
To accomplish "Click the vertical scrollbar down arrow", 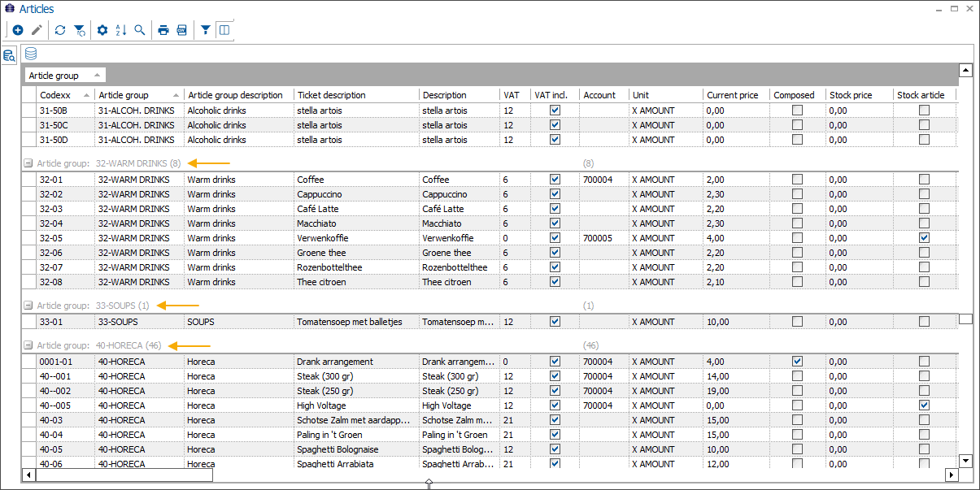I will click(966, 461).
